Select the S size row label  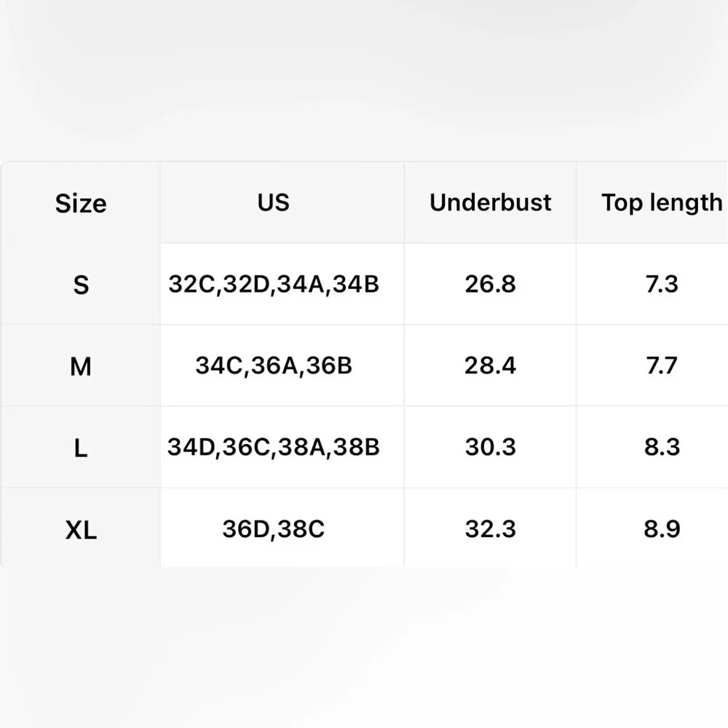[81, 285]
